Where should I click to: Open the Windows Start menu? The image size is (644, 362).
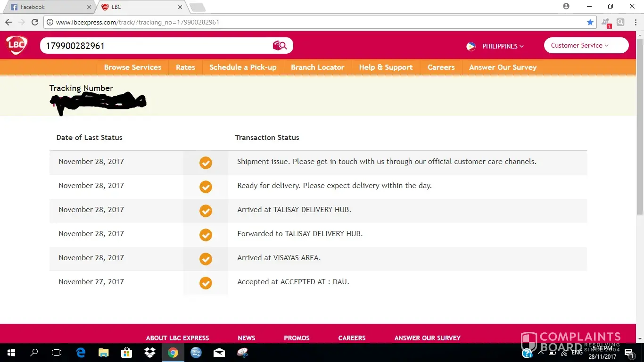(x=11, y=353)
